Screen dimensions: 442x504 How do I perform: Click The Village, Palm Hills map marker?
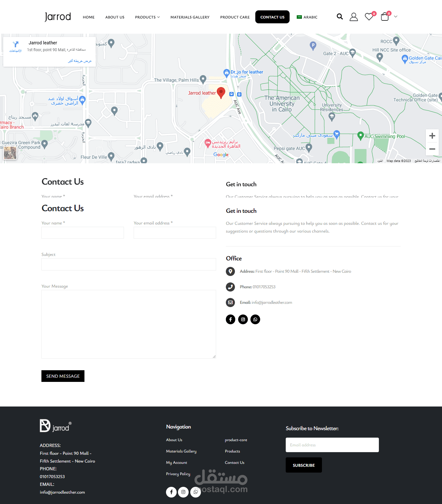pyautogui.click(x=203, y=79)
